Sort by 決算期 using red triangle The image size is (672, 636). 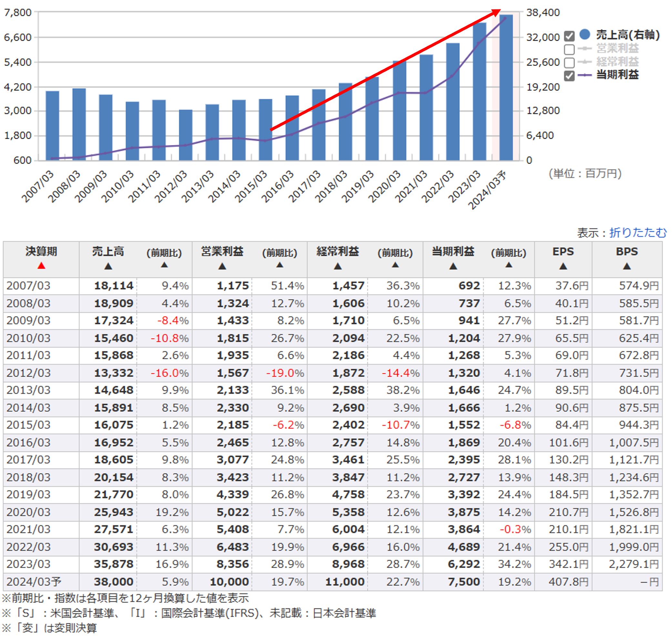41,266
